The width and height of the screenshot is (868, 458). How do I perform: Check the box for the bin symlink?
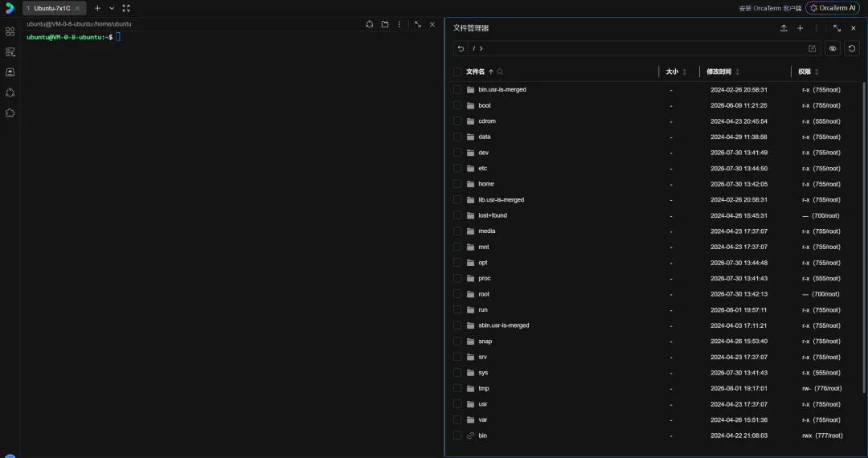pos(457,436)
